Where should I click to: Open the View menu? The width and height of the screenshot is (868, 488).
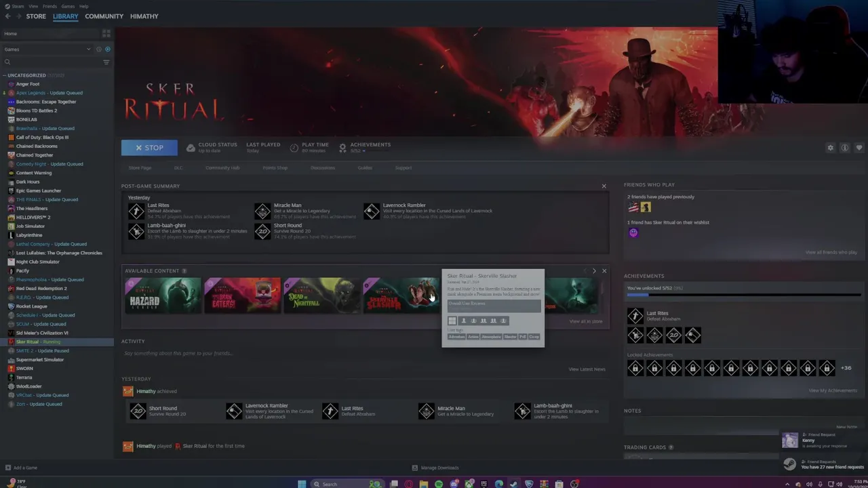click(x=33, y=6)
